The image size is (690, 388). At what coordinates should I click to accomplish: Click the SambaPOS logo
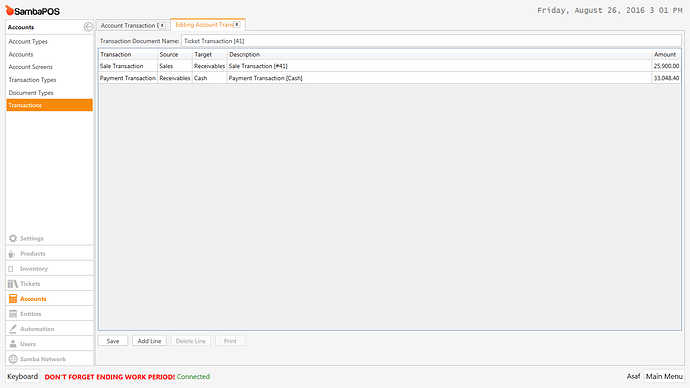click(x=32, y=11)
